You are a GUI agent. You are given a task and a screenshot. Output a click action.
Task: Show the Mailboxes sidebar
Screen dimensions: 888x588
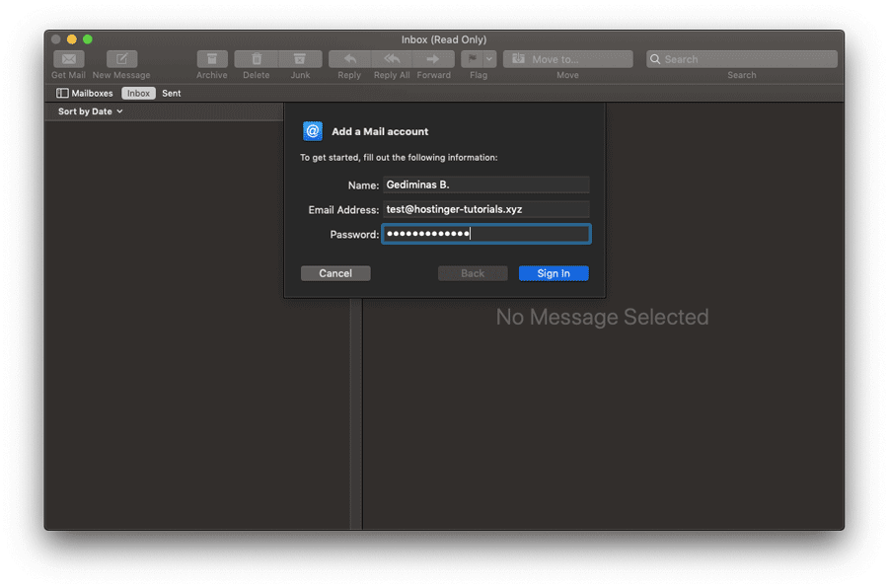[85, 94]
